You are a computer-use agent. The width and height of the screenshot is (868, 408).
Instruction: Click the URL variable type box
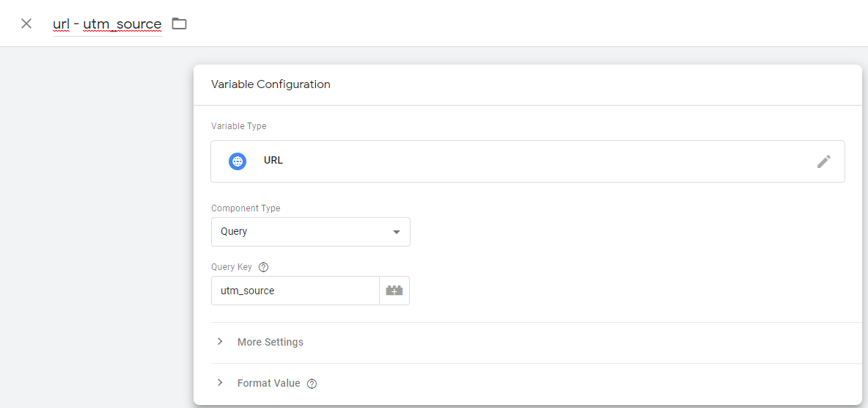528,161
